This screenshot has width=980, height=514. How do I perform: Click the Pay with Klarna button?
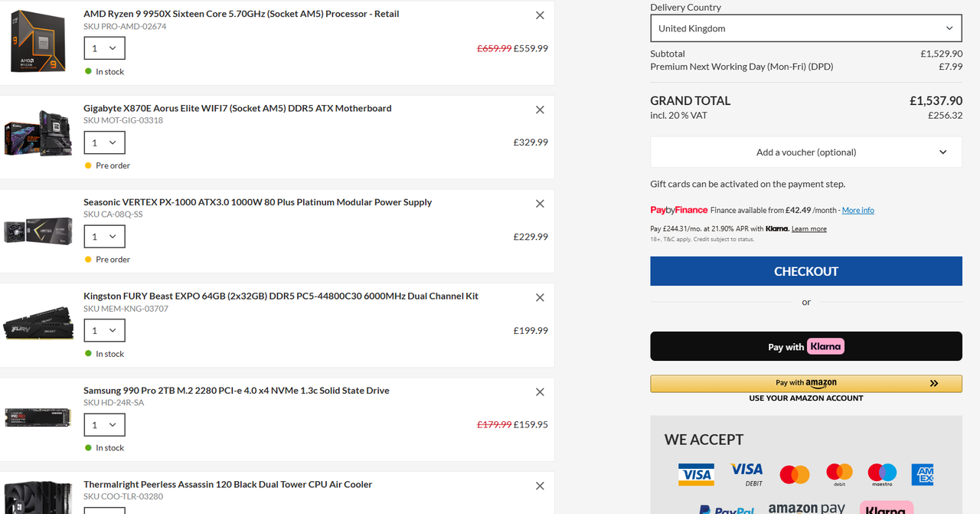[806, 346]
